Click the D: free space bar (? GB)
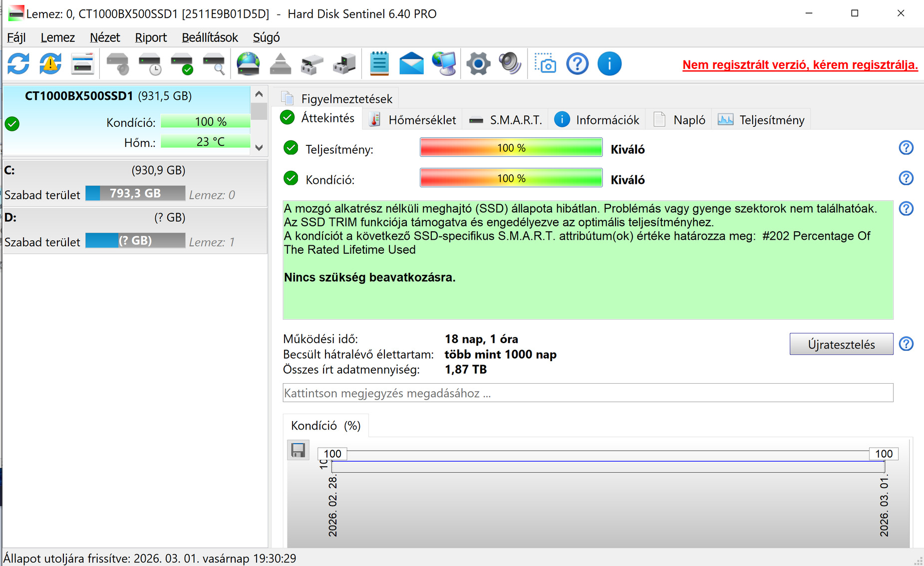924x566 pixels. tap(135, 241)
